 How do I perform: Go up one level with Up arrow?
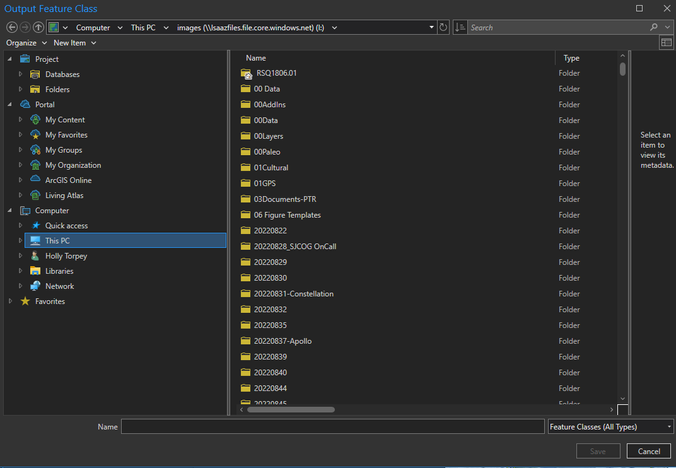coord(38,27)
